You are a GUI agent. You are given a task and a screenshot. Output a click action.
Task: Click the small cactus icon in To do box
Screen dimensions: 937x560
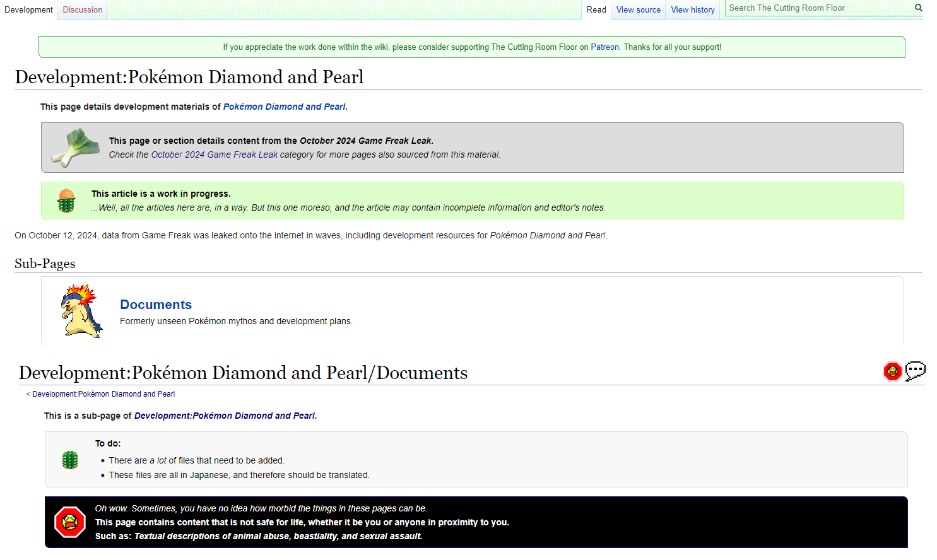click(70, 460)
